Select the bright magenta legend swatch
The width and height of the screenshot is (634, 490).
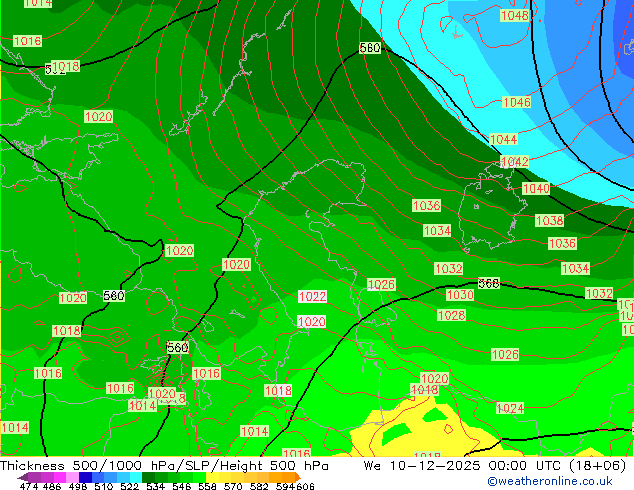(x=60, y=477)
